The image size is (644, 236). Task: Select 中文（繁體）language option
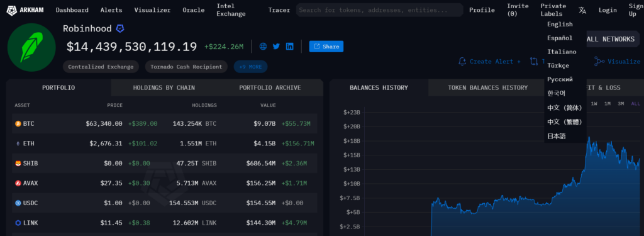[565, 122]
